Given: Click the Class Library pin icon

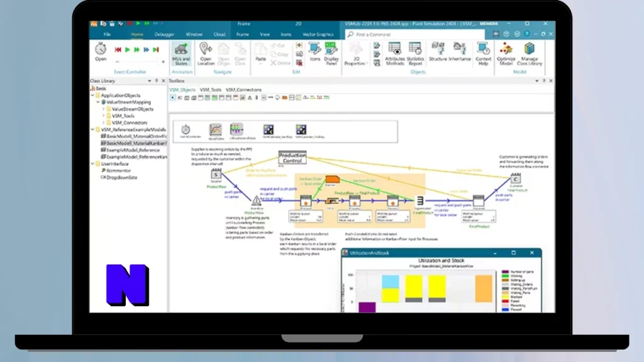Looking at the screenshot, I should 157,81.
